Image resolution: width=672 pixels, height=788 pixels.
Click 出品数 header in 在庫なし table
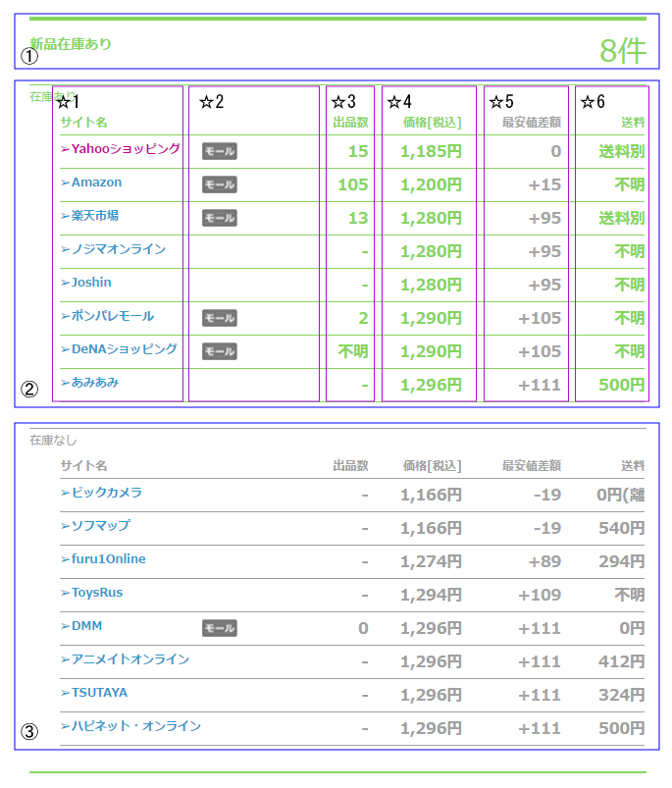pos(350,466)
